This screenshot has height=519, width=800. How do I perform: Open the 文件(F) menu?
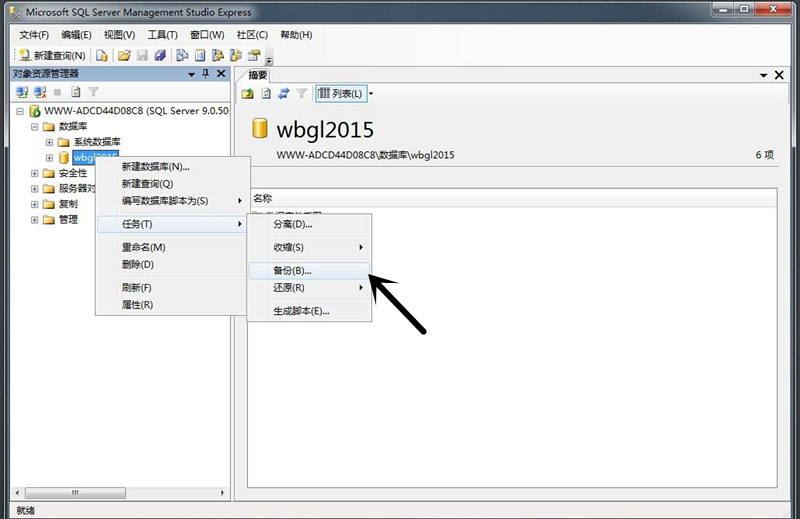click(x=34, y=35)
